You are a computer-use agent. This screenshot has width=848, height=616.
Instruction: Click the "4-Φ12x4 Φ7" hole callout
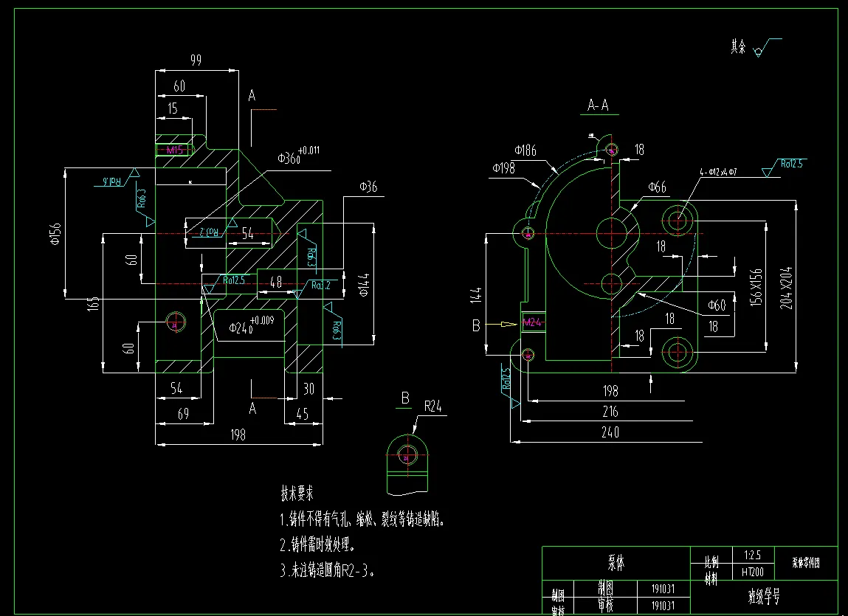[718, 173]
